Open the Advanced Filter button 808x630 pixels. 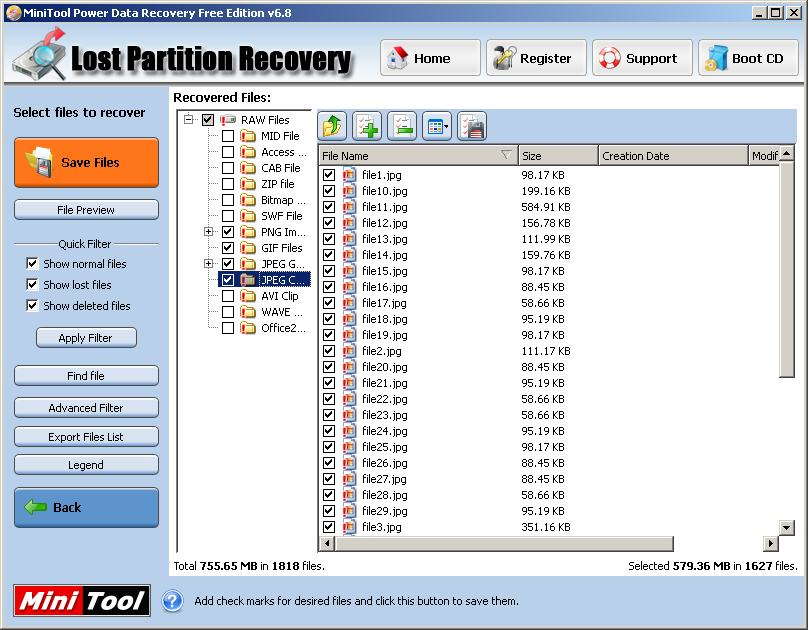tap(87, 407)
